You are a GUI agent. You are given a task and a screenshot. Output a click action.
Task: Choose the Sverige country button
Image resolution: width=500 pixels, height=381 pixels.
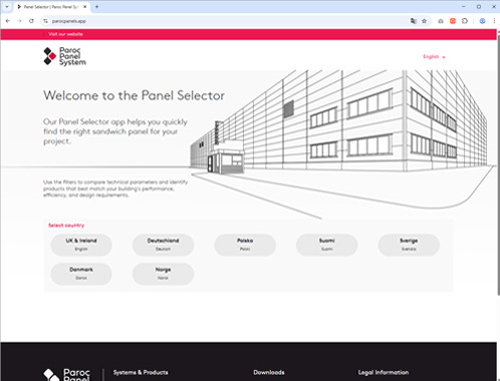coord(409,245)
